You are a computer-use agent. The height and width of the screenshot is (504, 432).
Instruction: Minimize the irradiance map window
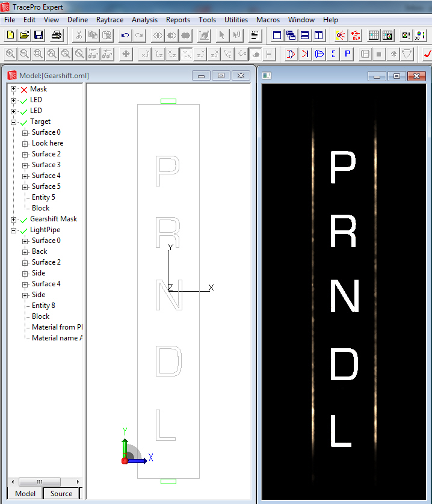click(x=377, y=76)
